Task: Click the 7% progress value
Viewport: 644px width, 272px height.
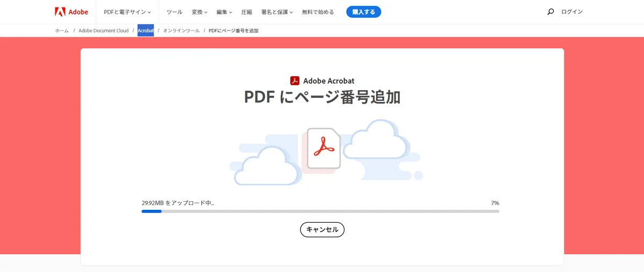Action: pos(495,203)
